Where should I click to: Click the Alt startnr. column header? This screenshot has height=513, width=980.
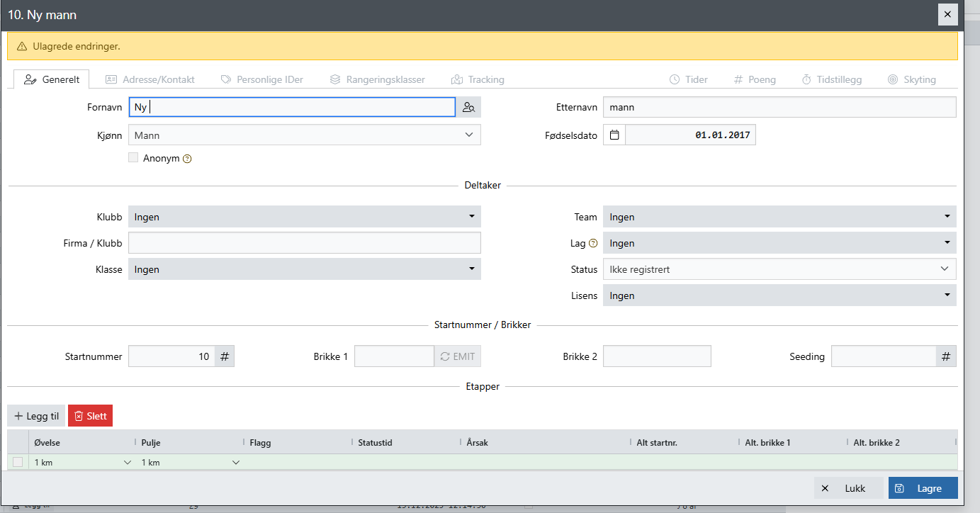(685, 442)
